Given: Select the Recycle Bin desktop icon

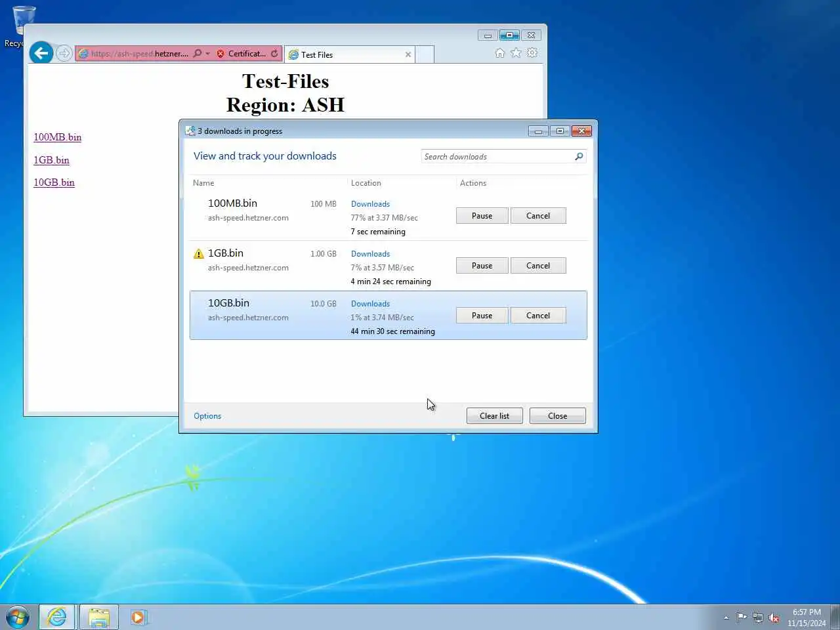Looking at the screenshot, I should 22,26.
